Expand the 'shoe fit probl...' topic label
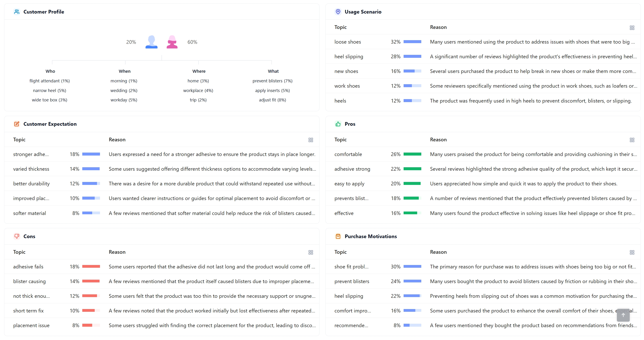 351,266
